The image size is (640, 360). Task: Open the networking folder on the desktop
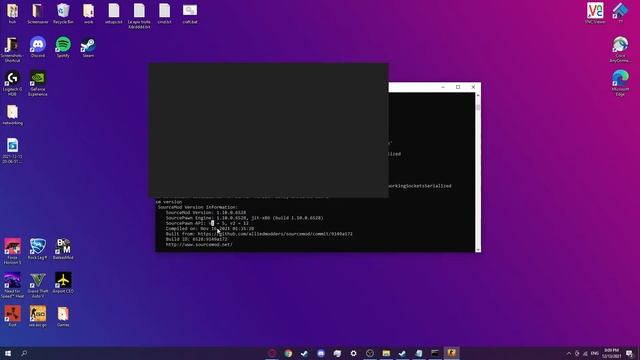click(12, 114)
